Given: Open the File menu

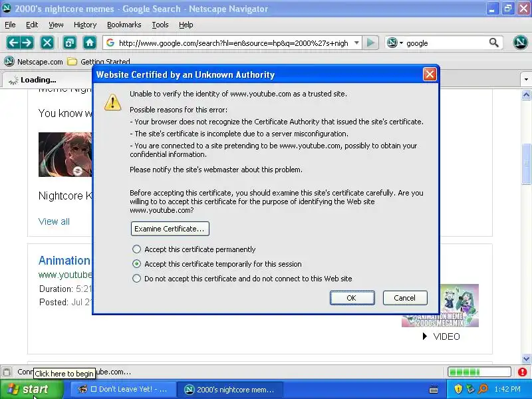Looking at the screenshot, I should tap(10, 25).
